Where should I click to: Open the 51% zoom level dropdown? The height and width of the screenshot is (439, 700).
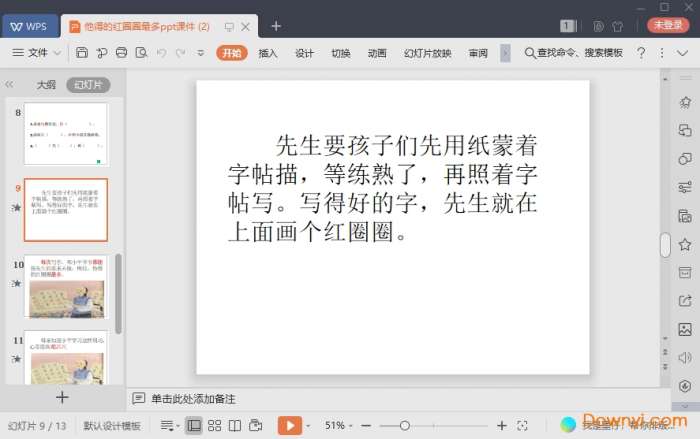pyautogui.click(x=338, y=426)
